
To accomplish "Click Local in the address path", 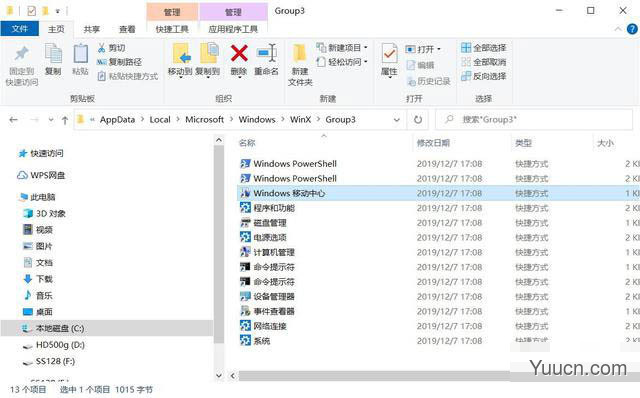I will 160,120.
